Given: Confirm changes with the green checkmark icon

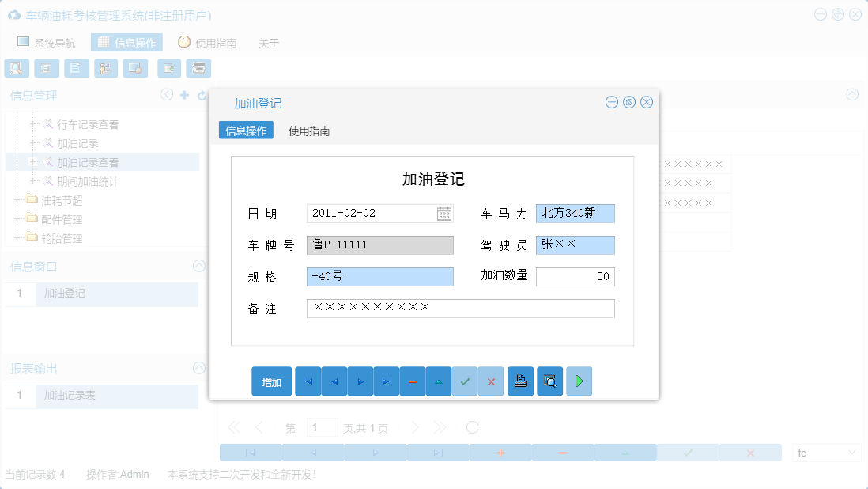Looking at the screenshot, I should pos(465,381).
